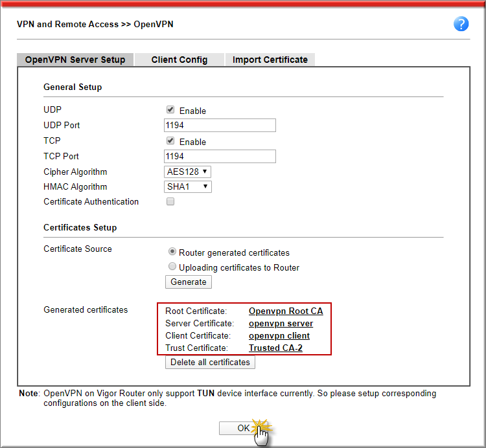Click Delete all certificates button

click(x=210, y=363)
